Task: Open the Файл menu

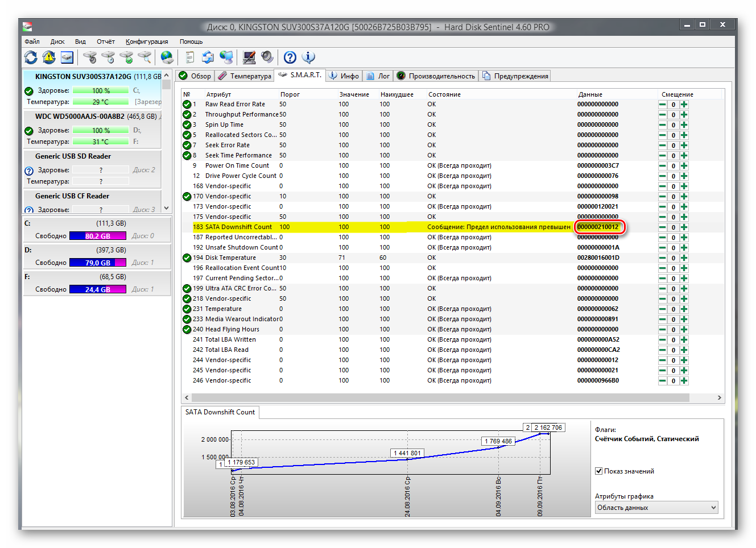Action: 32,41
